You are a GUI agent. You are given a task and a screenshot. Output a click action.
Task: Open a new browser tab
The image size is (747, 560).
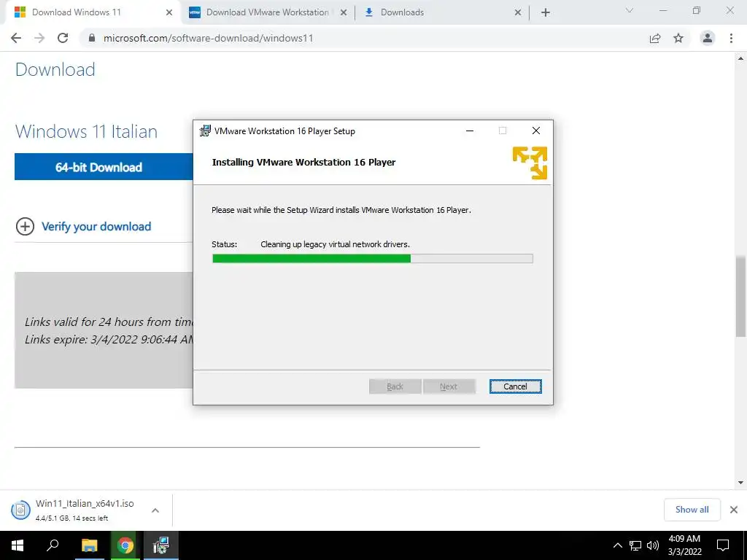tap(546, 12)
